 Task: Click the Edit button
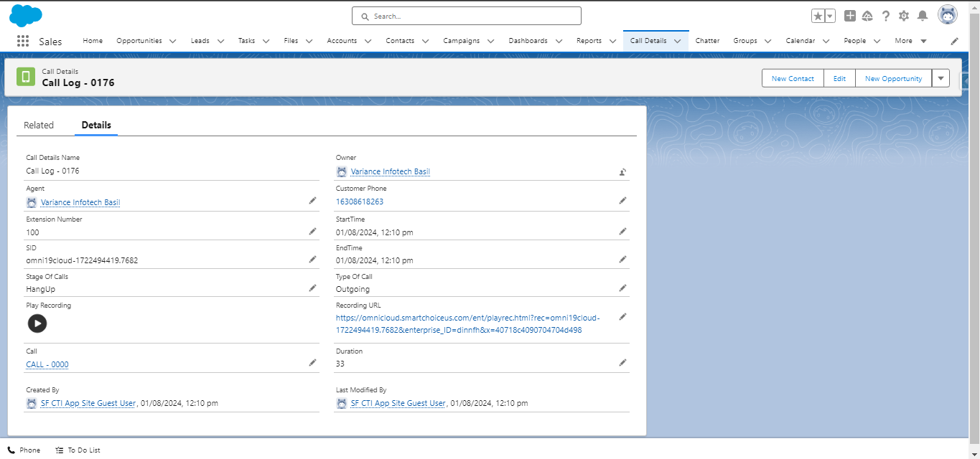(839, 78)
